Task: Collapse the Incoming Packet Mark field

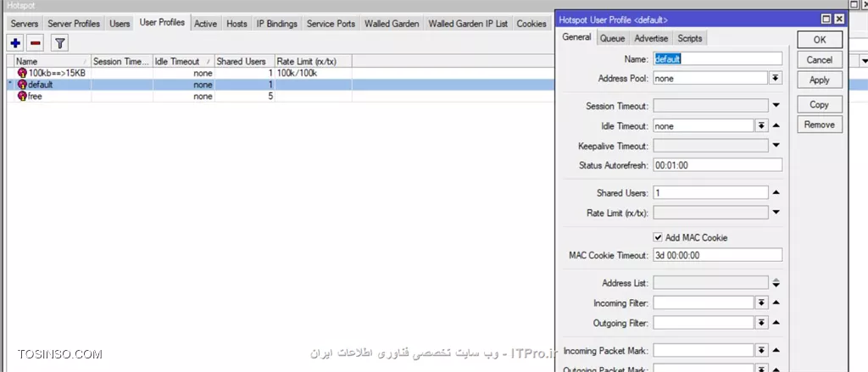Action: coord(776,350)
